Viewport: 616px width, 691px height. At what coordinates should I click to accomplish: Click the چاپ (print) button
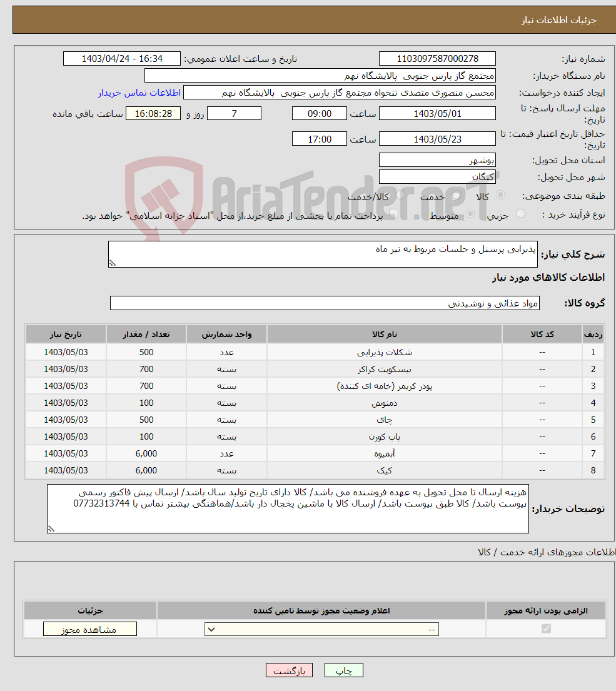click(344, 670)
